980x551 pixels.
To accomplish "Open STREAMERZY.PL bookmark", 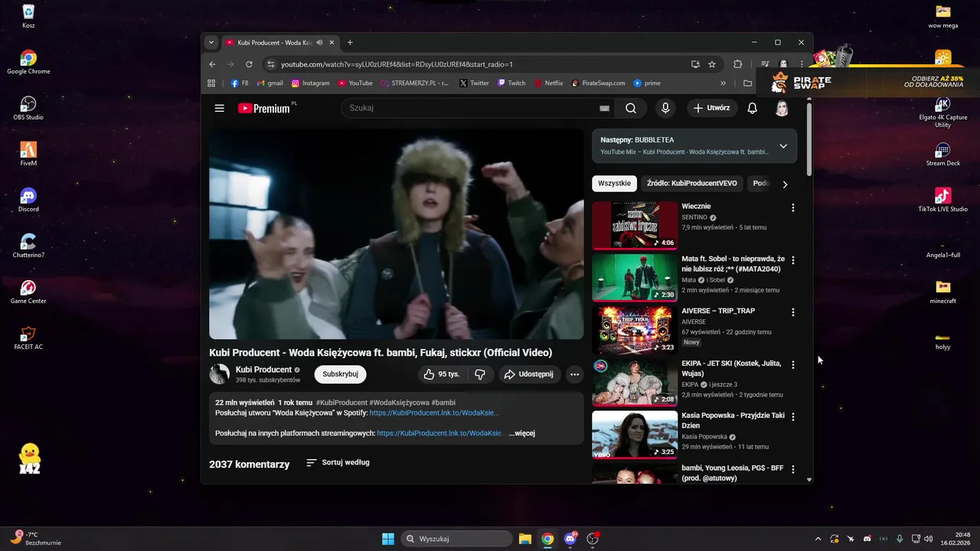I will coord(414,83).
